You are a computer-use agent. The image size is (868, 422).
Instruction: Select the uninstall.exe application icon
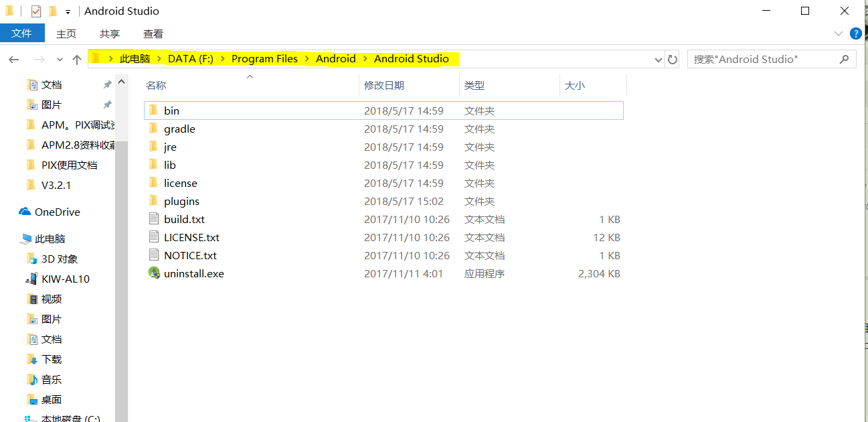154,273
